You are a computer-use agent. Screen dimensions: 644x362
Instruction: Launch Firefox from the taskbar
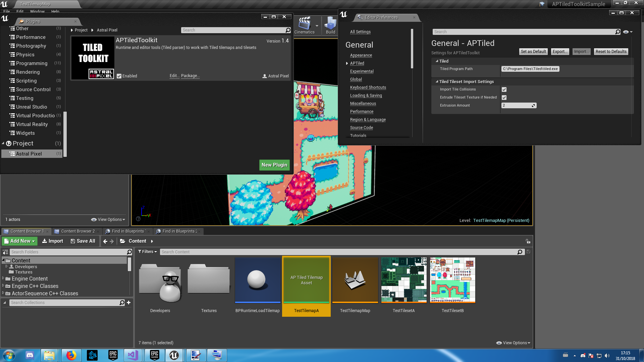pos(71,355)
